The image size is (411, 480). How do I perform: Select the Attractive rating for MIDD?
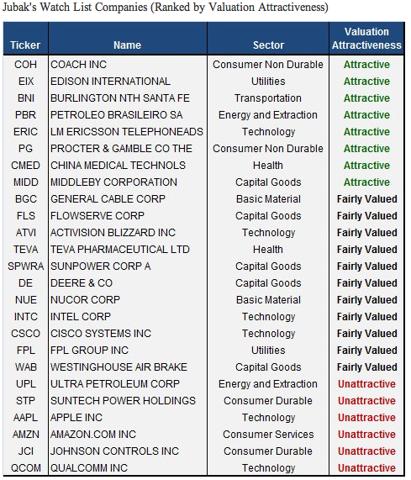pos(366,182)
